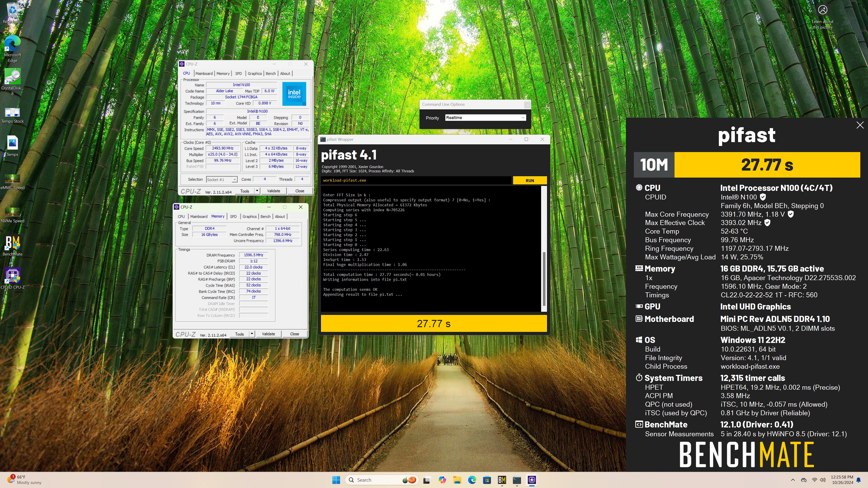Open Graphics tab in upper CPU-Z
868x488 pixels.
(255, 73)
